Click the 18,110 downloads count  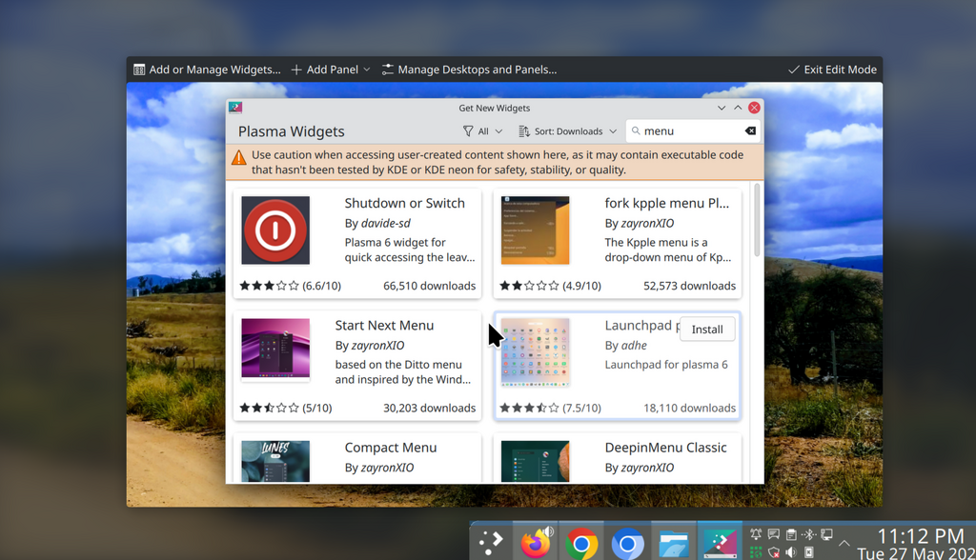[690, 409]
